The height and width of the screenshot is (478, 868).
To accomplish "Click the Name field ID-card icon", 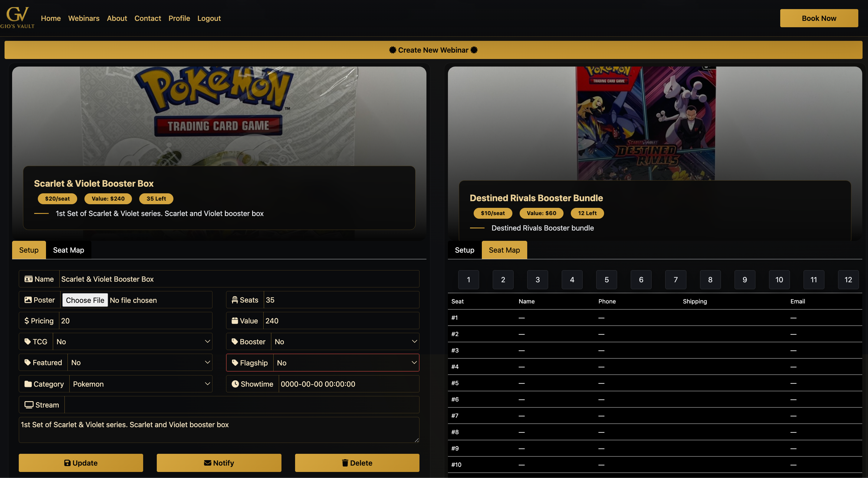I will click(x=29, y=279).
